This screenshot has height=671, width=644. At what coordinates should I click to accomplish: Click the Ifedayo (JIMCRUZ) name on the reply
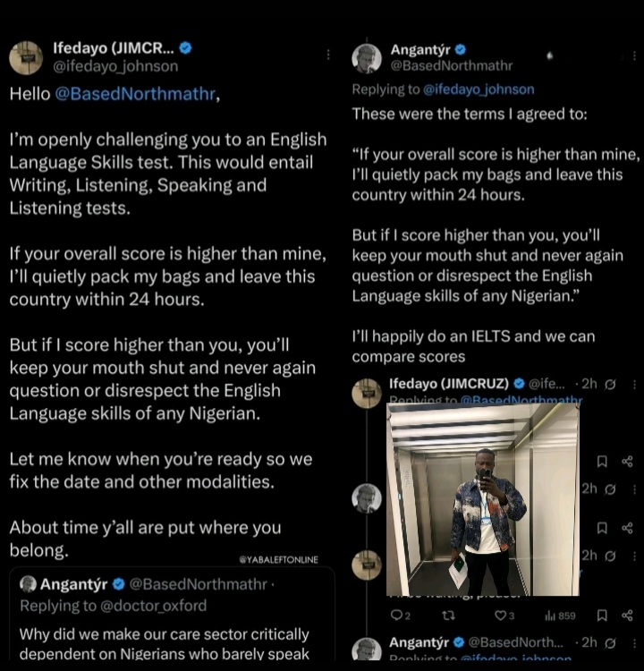point(449,384)
